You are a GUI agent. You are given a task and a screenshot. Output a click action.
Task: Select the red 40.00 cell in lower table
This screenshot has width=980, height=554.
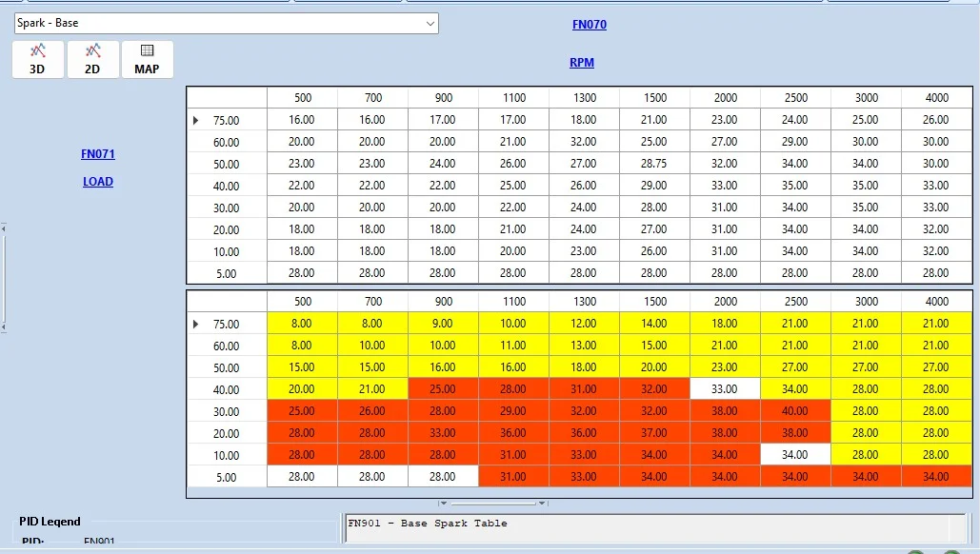pyautogui.click(x=795, y=411)
